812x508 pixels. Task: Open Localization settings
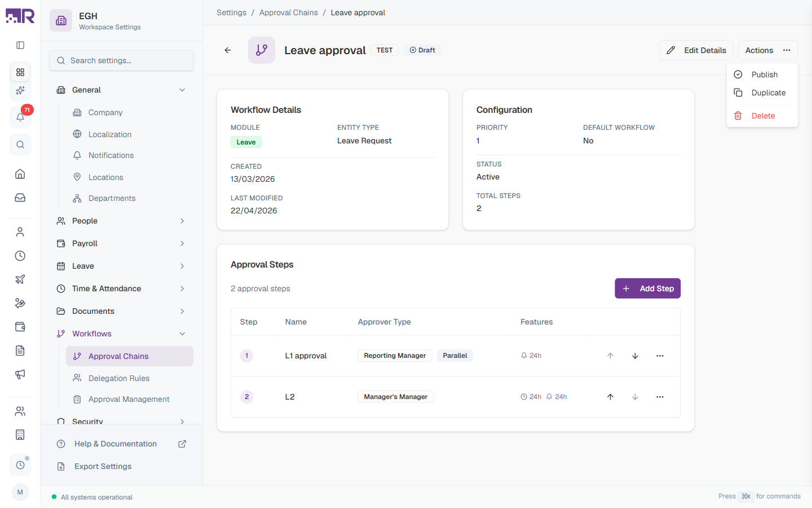pos(130,134)
